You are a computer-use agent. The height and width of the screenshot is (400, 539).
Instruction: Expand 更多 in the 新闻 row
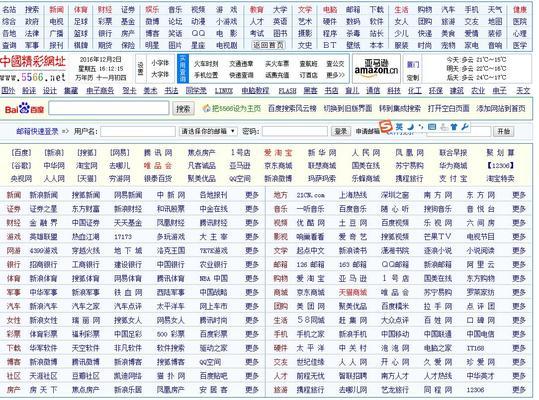point(252,195)
